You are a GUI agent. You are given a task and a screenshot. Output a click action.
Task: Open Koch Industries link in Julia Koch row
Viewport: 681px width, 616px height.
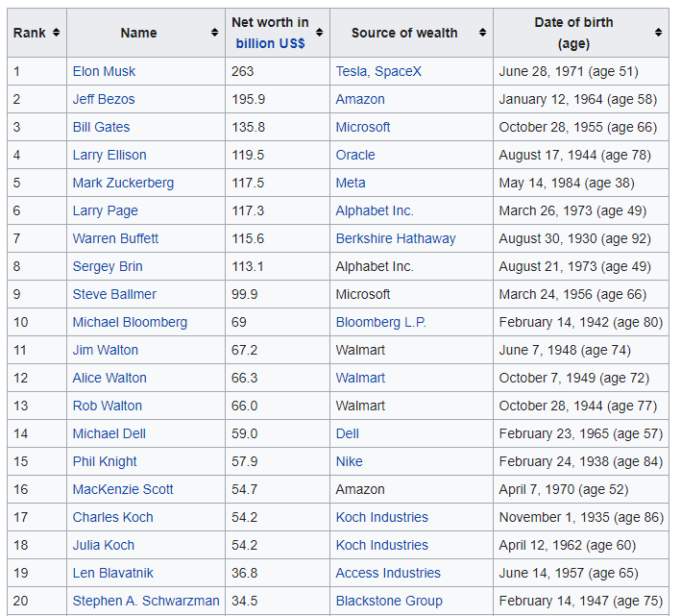[x=381, y=545]
